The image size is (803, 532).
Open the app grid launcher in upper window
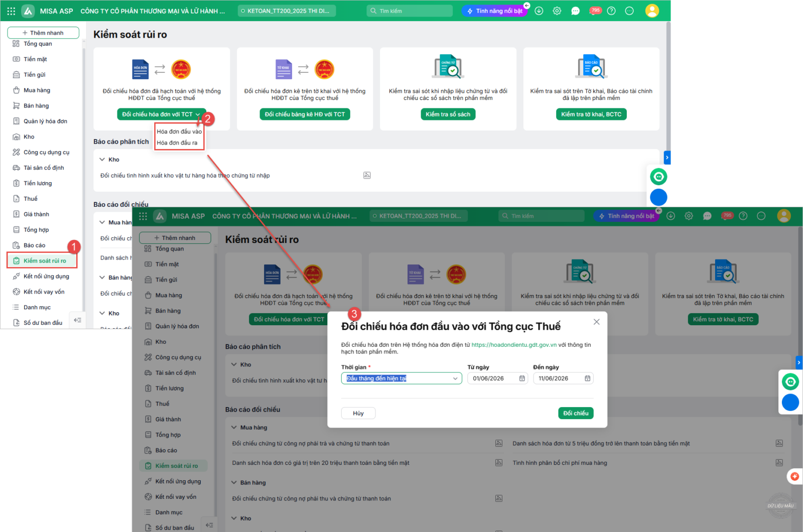(11, 11)
